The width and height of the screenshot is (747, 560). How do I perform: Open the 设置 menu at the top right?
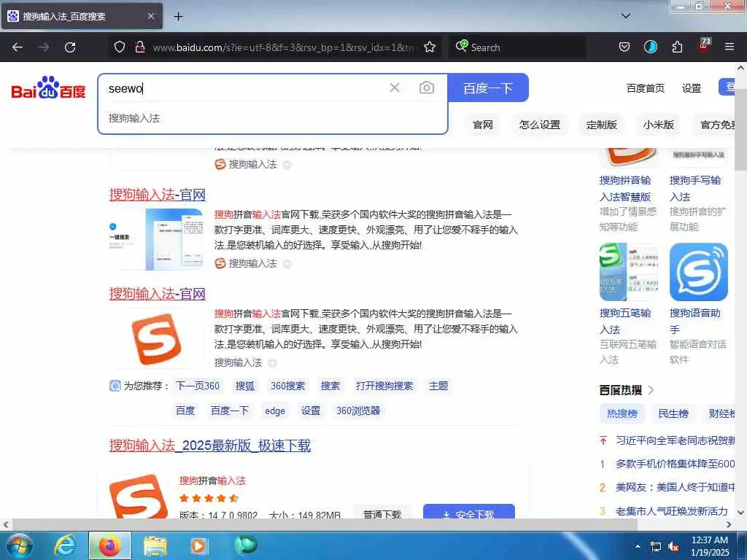pyautogui.click(x=692, y=88)
